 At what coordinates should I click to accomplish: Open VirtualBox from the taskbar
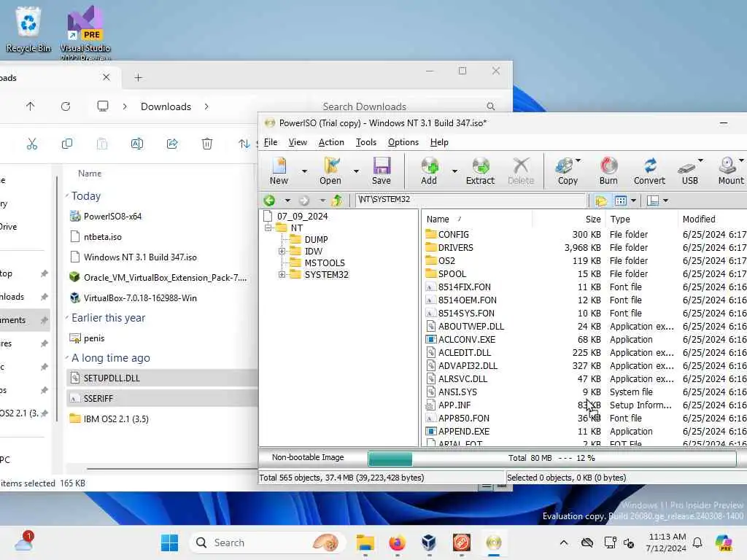tap(429, 542)
